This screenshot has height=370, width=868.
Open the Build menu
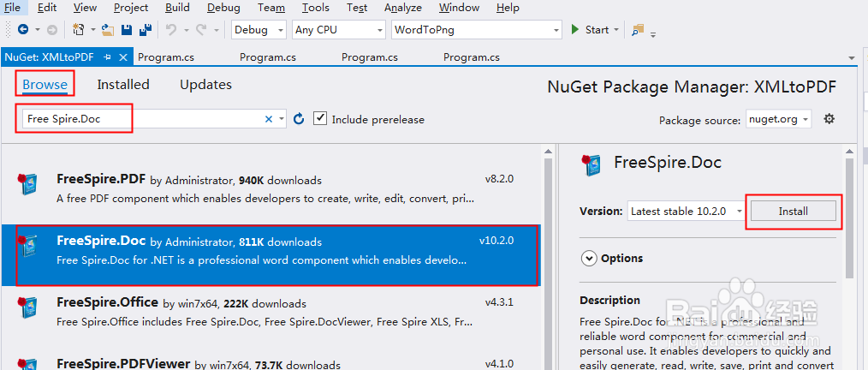178,8
